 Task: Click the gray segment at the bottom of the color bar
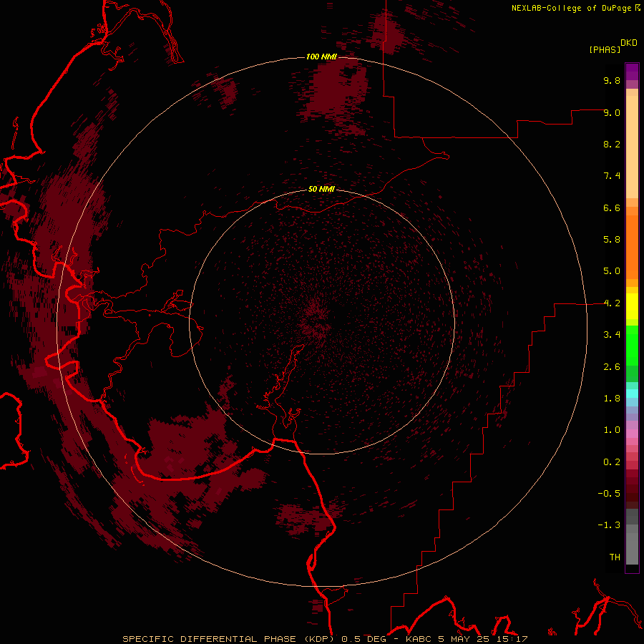632,545
